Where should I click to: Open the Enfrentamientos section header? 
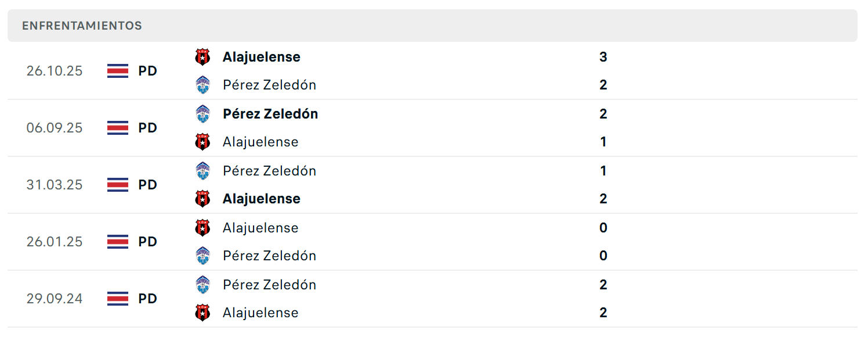[x=432, y=26]
